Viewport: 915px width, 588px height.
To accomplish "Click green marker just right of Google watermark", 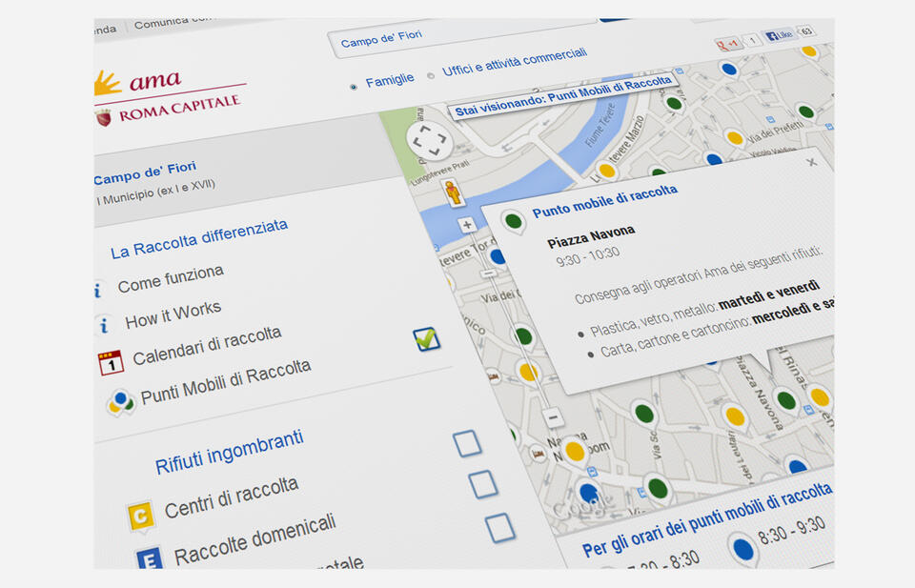I will (658, 489).
